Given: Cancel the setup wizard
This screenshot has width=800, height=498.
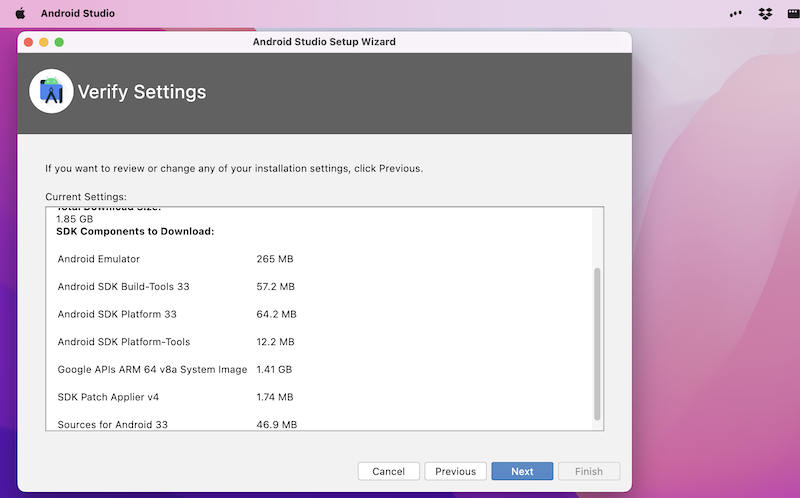Looking at the screenshot, I should tap(388, 471).
